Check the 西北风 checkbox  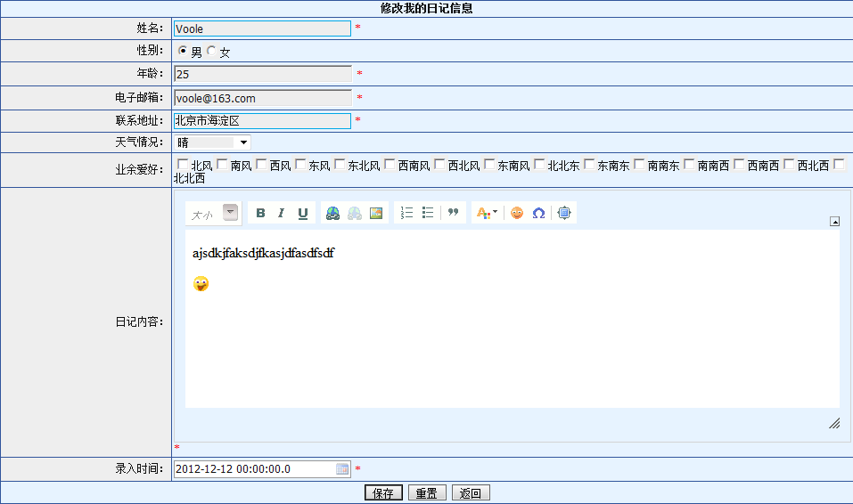pyautogui.click(x=439, y=164)
